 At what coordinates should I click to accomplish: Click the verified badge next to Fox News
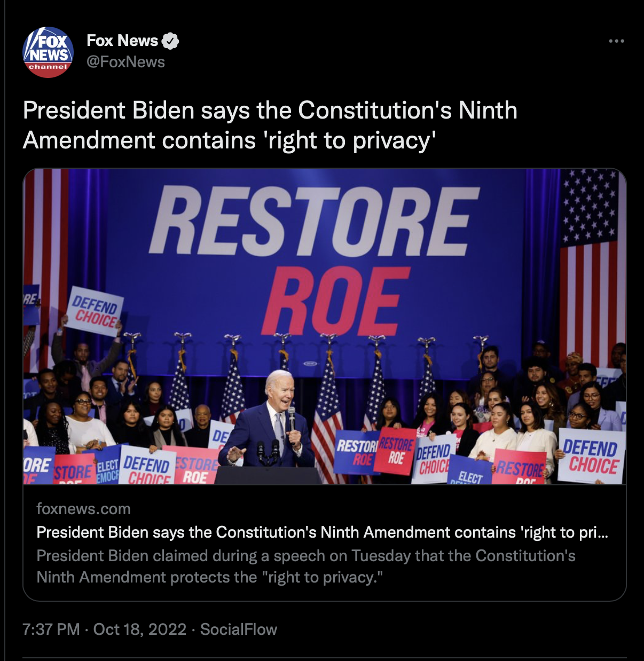[170, 41]
